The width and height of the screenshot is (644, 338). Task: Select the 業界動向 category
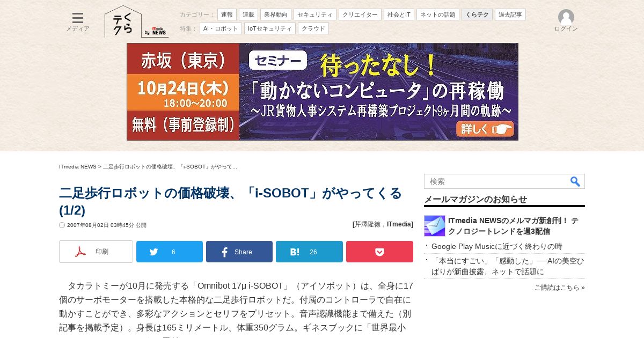pos(276,14)
